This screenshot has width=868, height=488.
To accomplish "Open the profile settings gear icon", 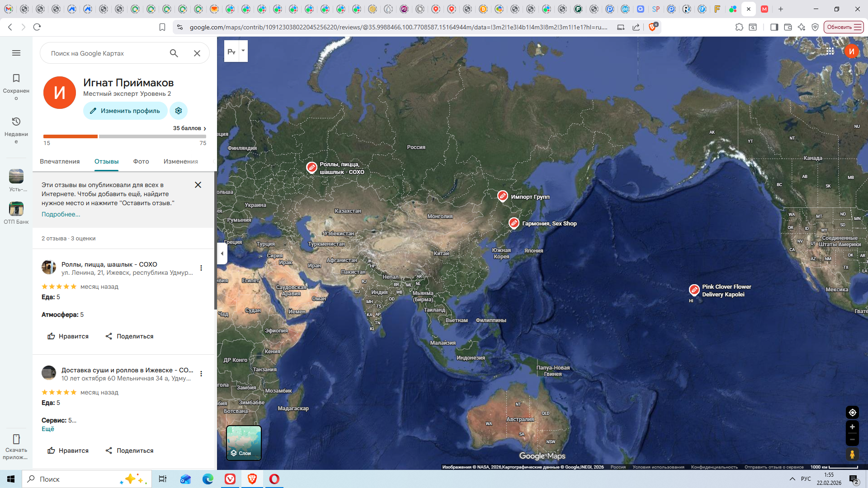I will click(179, 111).
